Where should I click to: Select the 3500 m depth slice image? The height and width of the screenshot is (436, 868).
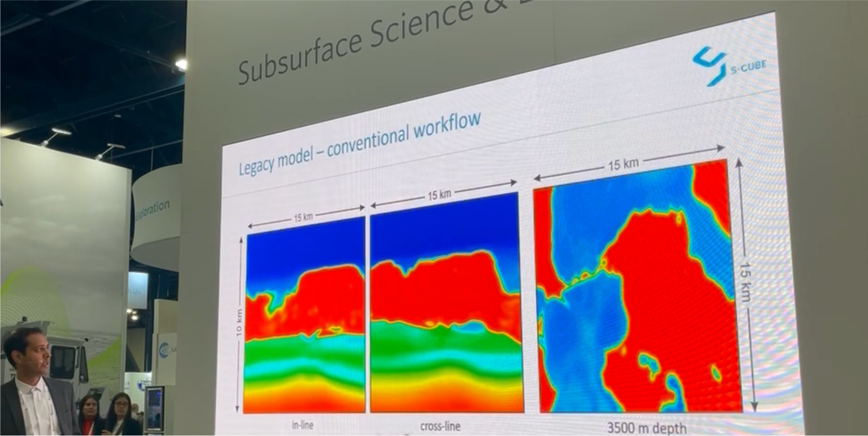pyautogui.click(x=639, y=287)
